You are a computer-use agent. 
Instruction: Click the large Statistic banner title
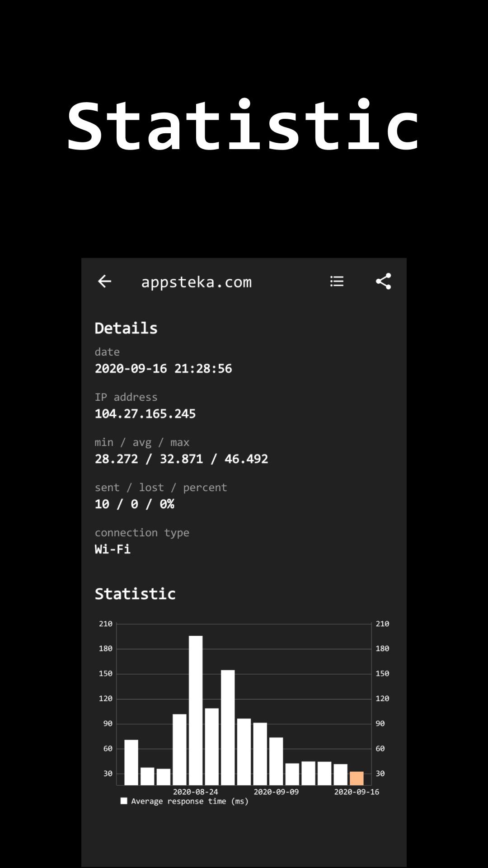(244, 126)
